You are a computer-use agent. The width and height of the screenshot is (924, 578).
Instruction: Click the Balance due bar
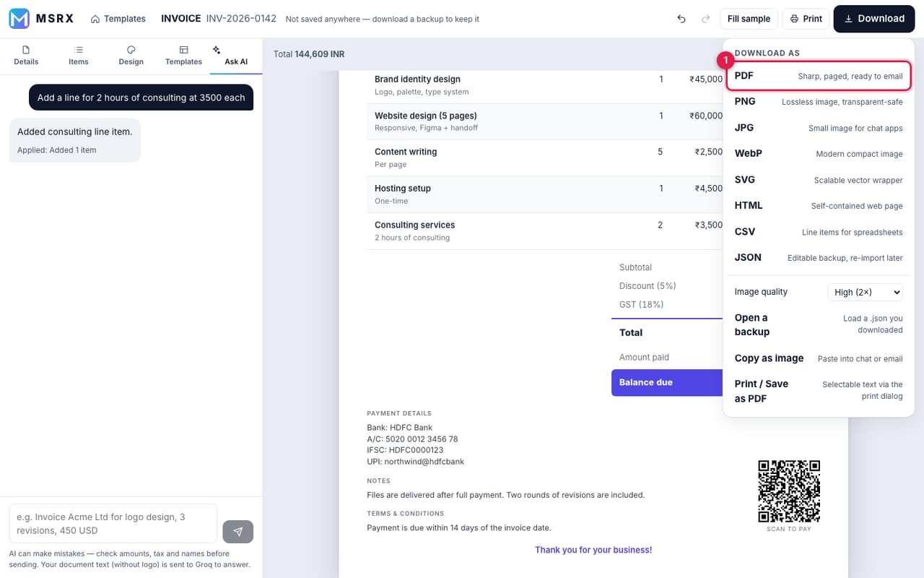(668, 383)
